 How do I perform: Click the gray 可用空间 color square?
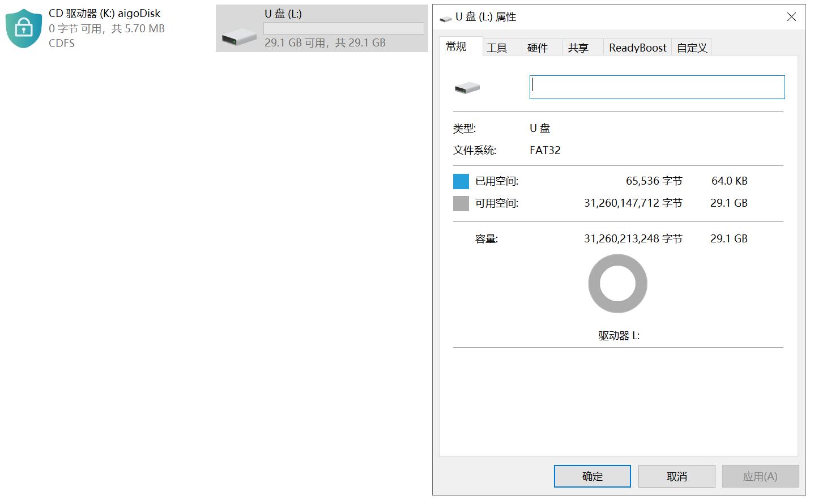pos(460,203)
